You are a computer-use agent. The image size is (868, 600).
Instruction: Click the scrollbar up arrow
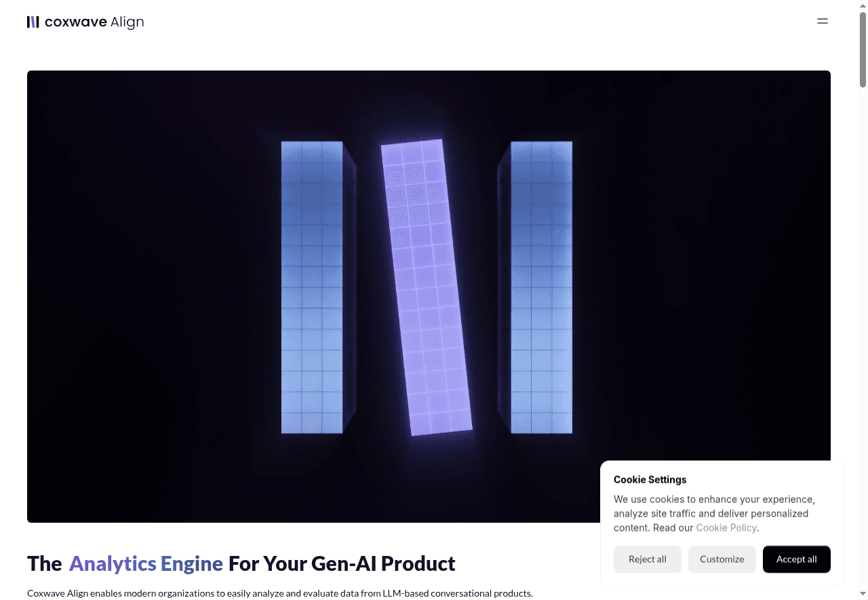point(863,5)
